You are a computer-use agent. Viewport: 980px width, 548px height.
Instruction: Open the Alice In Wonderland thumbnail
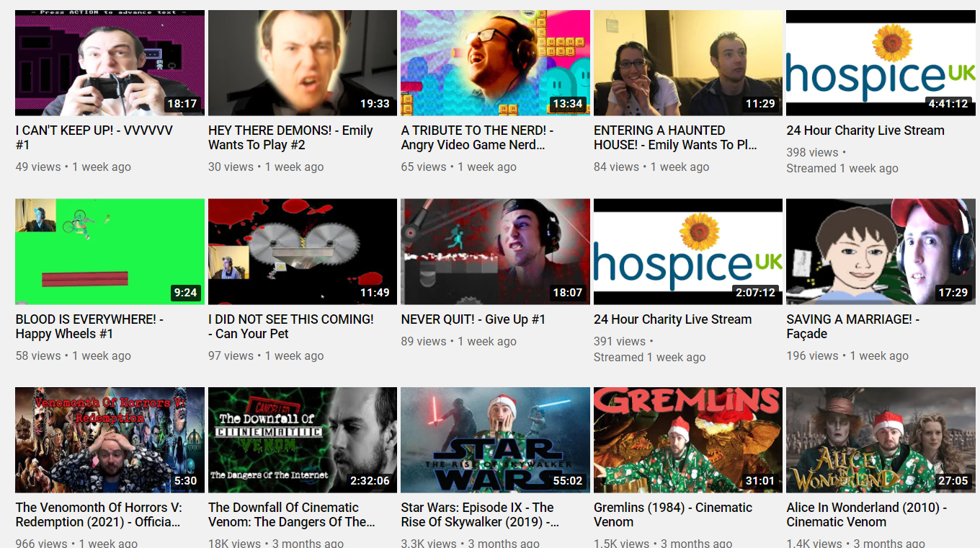tap(881, 440)
